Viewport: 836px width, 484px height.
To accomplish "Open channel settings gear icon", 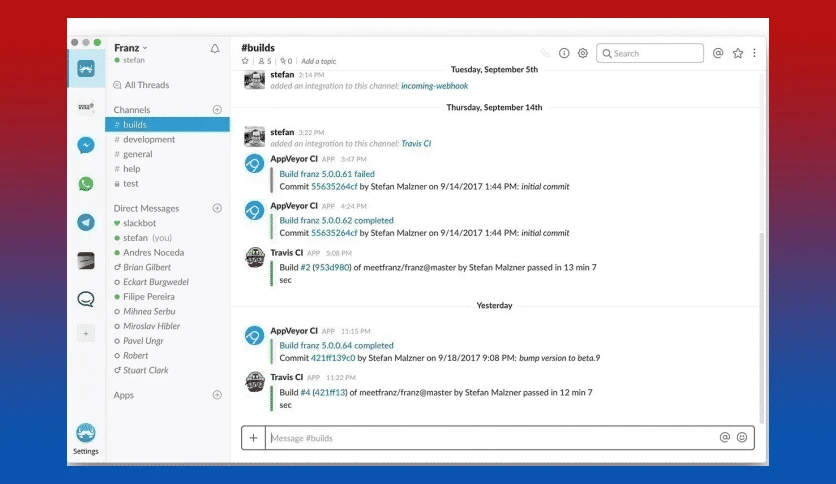I will tap(583, 53).
